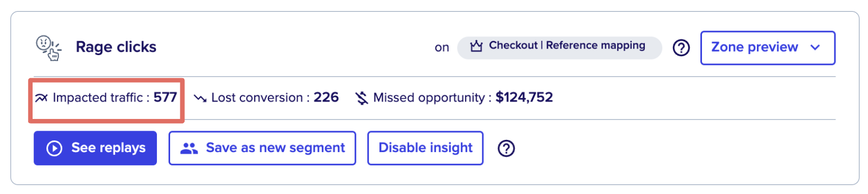The width and height of the screenshot is (868, 194).
Task: Click the Lost conversion downward arrow icon
Action: (200, 98)
